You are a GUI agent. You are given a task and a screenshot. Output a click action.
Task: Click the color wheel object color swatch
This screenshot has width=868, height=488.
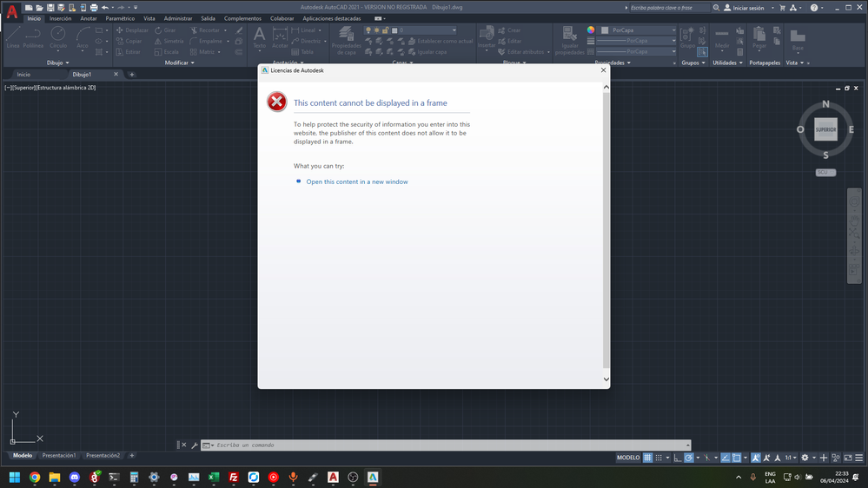point(591,30)
